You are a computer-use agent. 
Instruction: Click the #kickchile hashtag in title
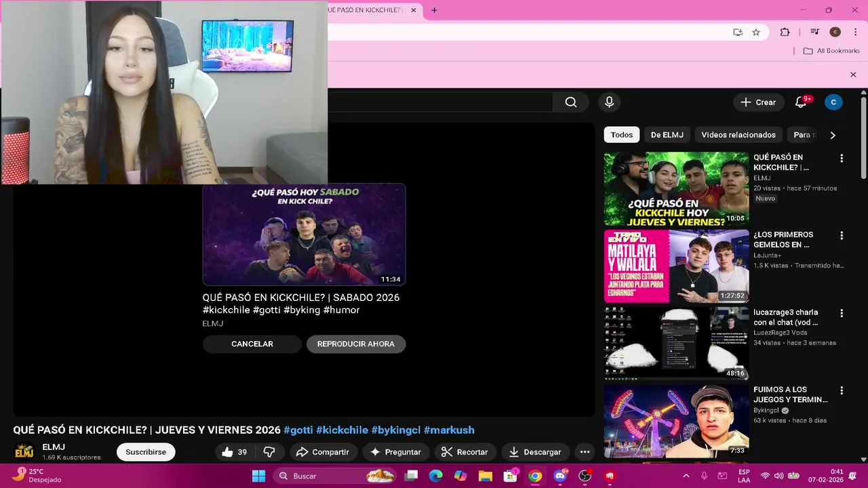(x=342, y=430)
